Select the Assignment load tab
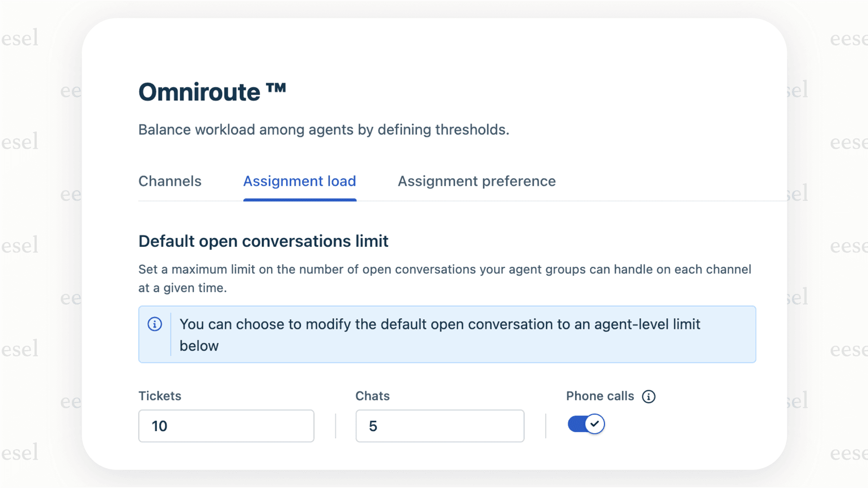Screen dimensions: 868x488 tap(300, 181)
